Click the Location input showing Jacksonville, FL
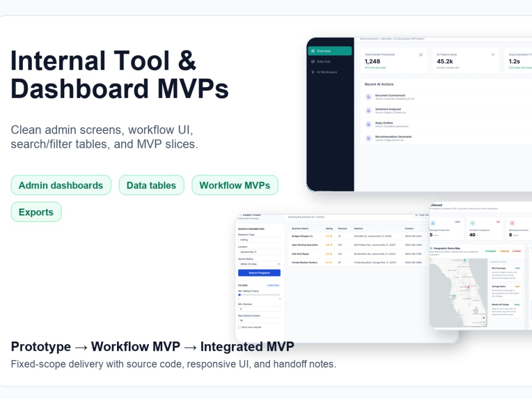 pos(259,252)
